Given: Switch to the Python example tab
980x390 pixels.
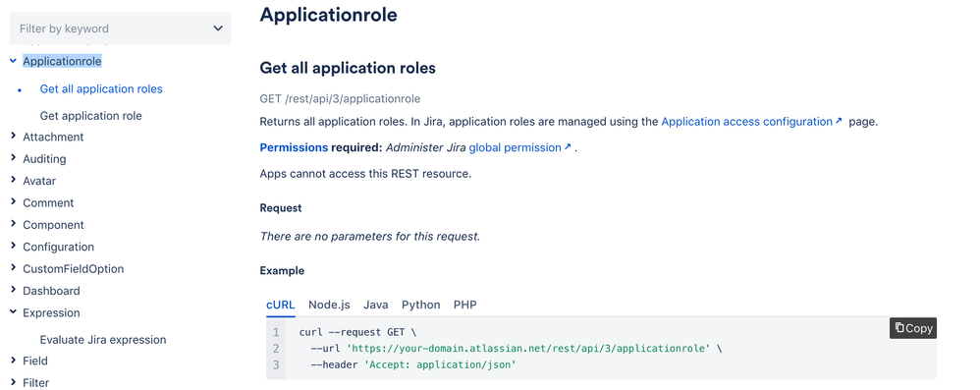Looking at the screenshot, I should pyautogui.click(x=420, y=305).
